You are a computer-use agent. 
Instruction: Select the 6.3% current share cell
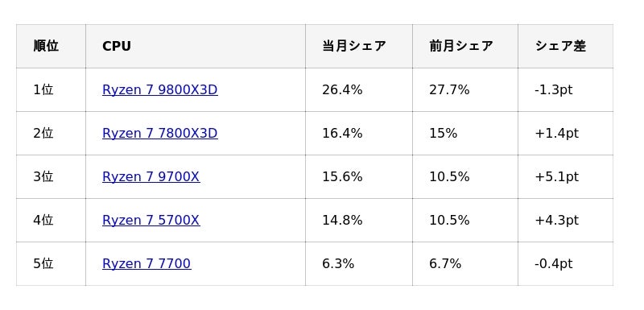pyautogui.click(x=359, y=263)
